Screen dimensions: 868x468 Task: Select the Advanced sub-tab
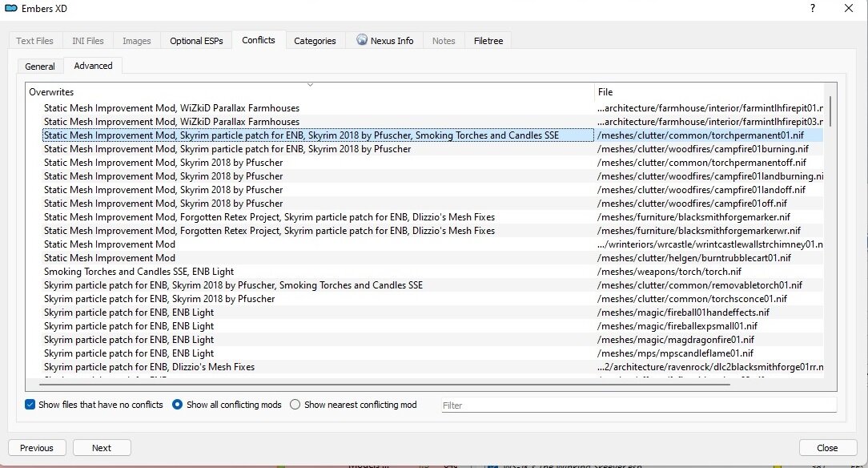click(x=93, y=66)
